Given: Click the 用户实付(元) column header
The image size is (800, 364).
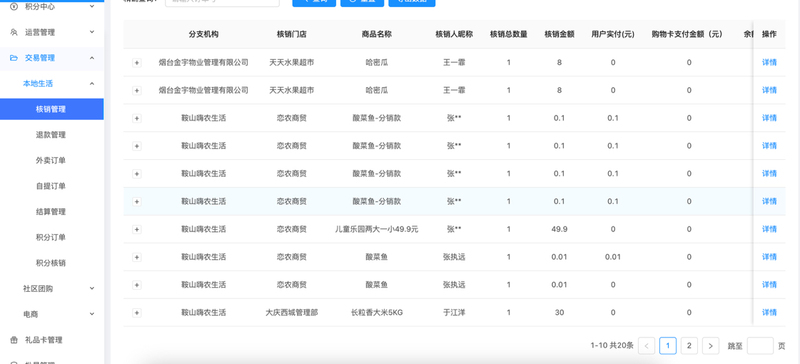Looking at the screenshot, I should click(x=613, y=34).
